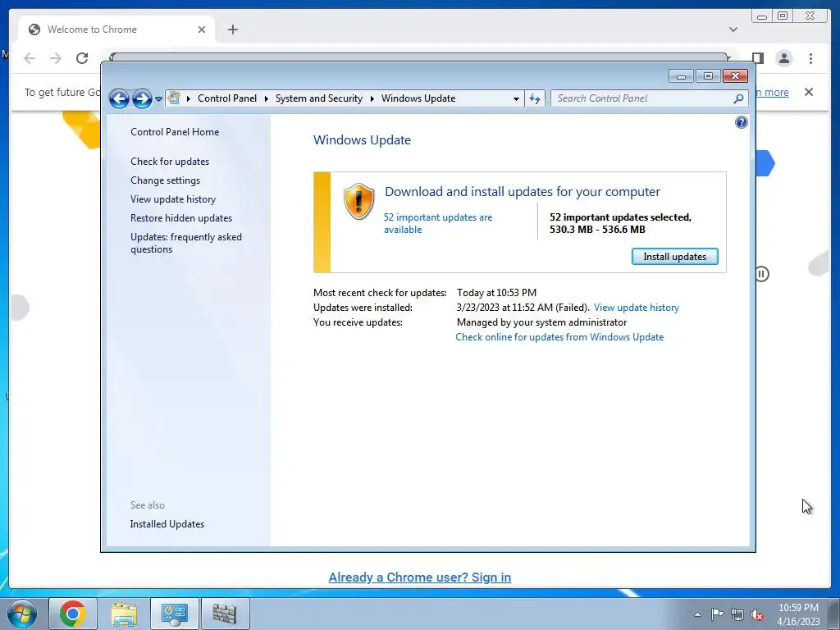The image size is (840, 630).
Task: Open Chrome from the taskbar
Action: tap(73, 614)
